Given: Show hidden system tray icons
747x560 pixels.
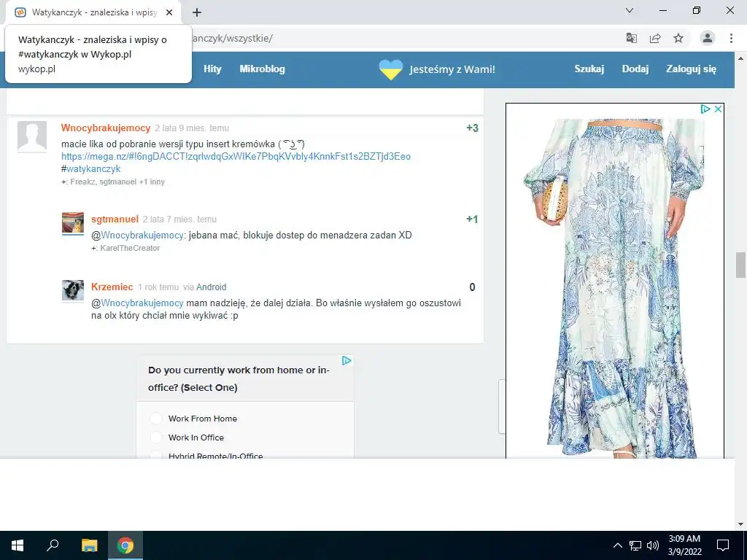Looking at the screenshot, I should pyautogui.click(x=617, y=545).
